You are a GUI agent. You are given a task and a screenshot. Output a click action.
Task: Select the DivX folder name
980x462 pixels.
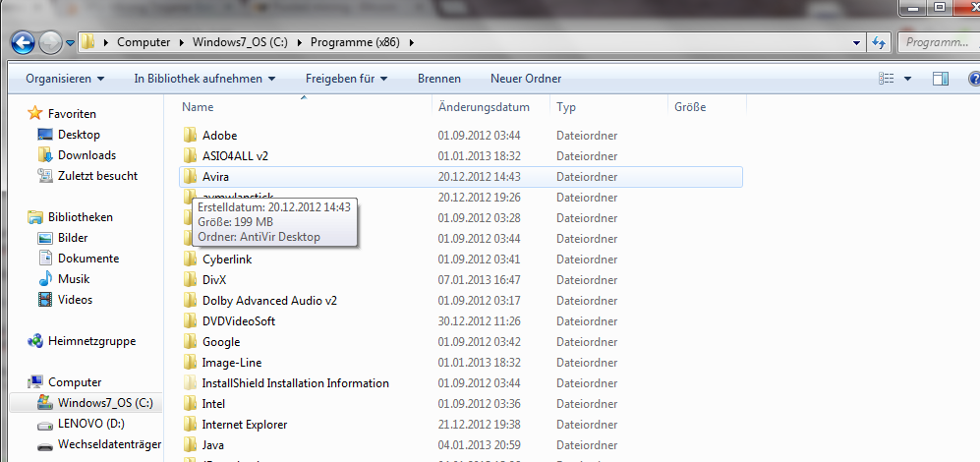point(213,280)
